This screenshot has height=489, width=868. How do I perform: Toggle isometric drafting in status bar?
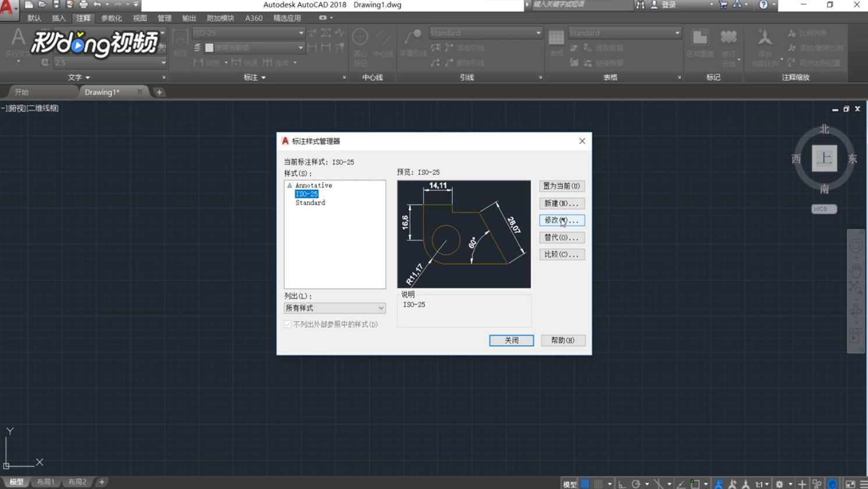pos(658,484)
